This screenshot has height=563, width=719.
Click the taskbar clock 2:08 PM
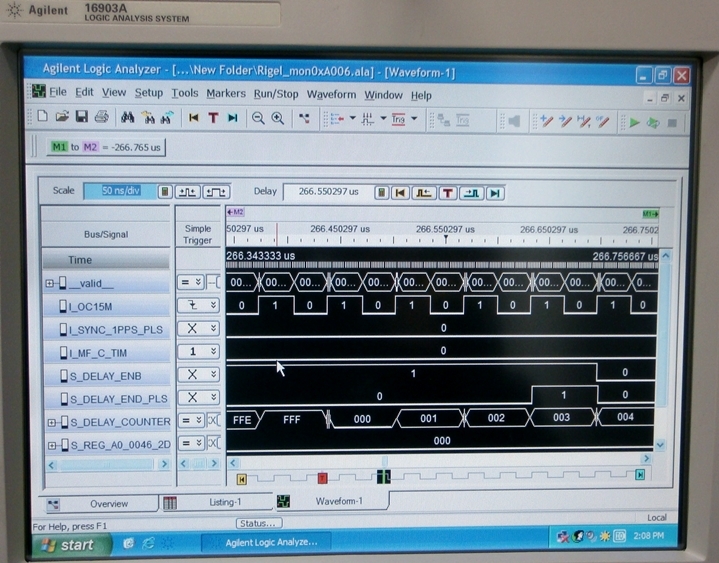click(x=648, y=535)
